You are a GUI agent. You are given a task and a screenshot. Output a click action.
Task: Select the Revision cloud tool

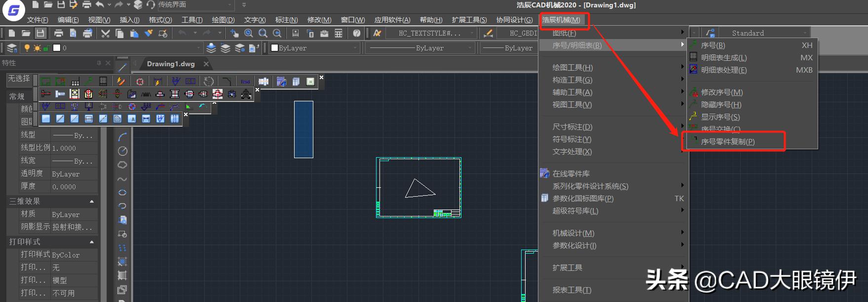tap(122, 165)
